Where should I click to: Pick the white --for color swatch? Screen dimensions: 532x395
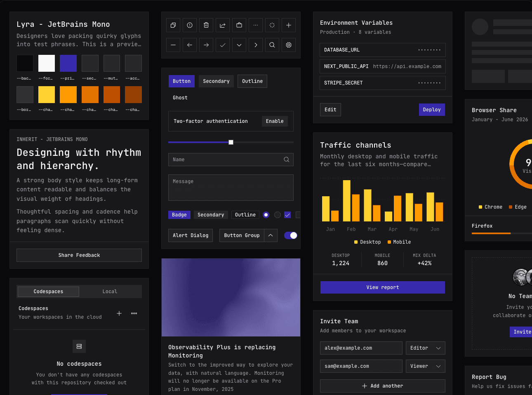(47, 63)
